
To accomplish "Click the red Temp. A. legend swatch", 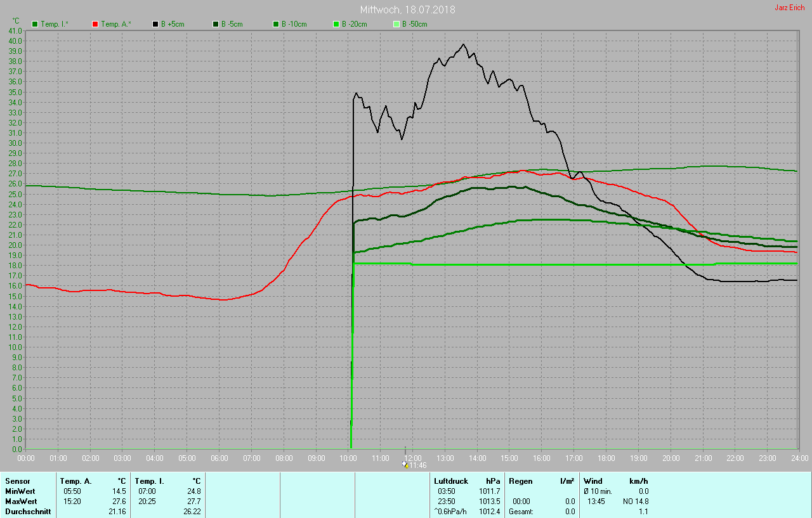I will (x=95, y=24).
